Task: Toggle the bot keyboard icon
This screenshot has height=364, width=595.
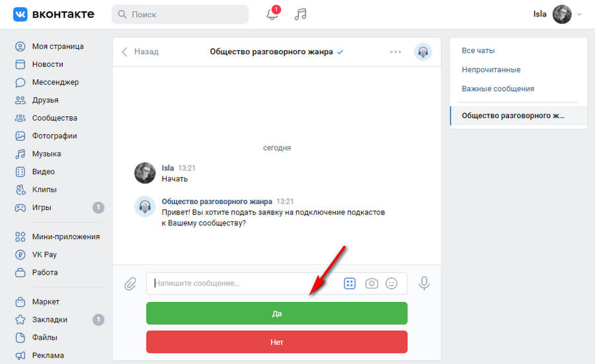Action: coord(350,283)
